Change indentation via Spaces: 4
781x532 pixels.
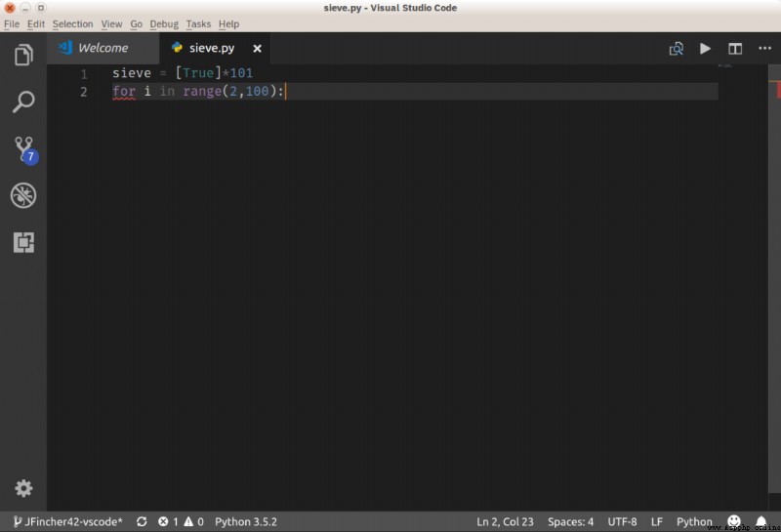pyautogui.click(x=570, y=521)
